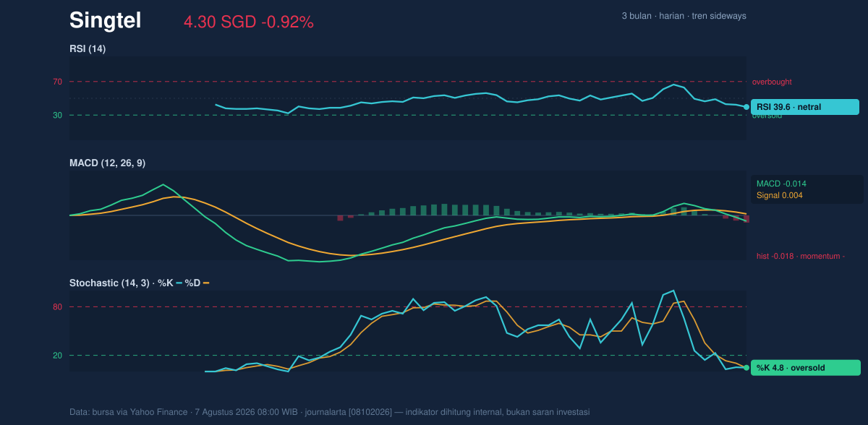Click the MACD (12, 26, 9) panel heading
The width and height of the screenshot is (868, 425).
pyautogui.click(x=107, y=163)
